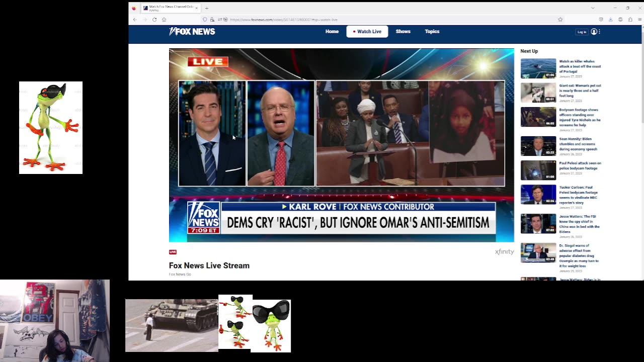Click the 'Fox News Go' text

coord(180,275)
